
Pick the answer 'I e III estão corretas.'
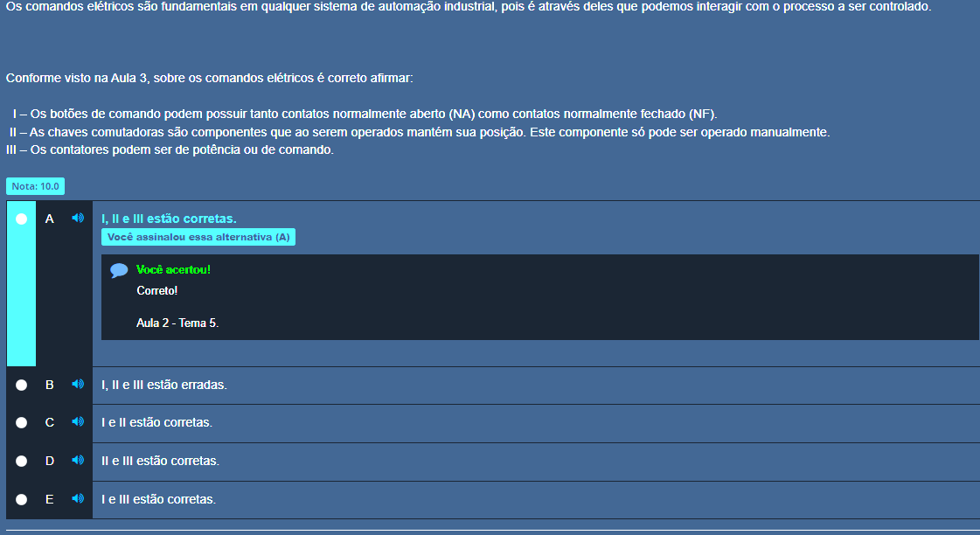[158, 499]
